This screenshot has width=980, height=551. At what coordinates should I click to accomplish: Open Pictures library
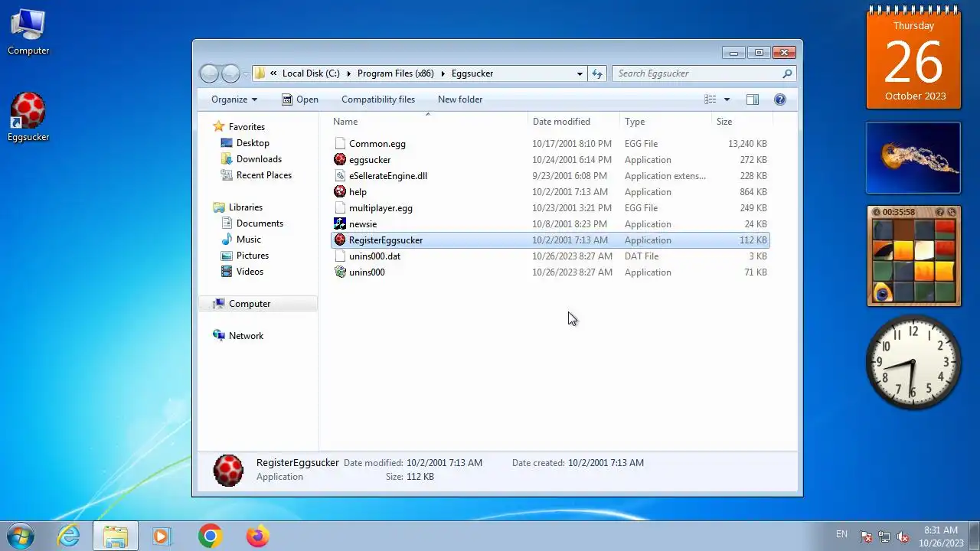(x=253, y=255)
